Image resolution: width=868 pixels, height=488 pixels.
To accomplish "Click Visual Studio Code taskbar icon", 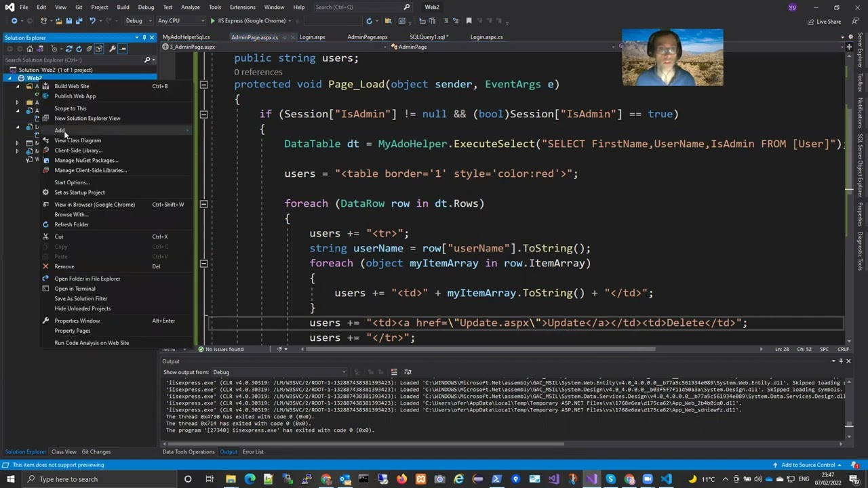I will [x=665, y=479].
